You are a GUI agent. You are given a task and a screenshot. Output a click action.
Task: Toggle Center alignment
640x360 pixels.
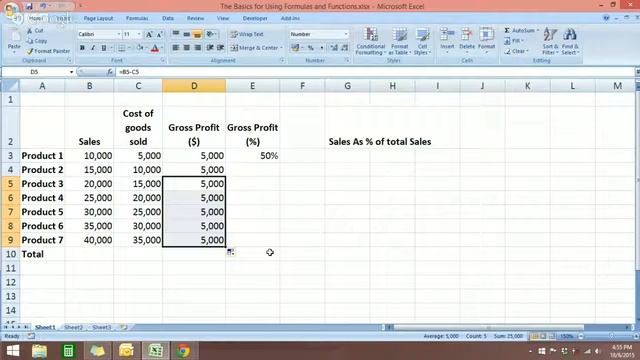[x=187, y=48]
